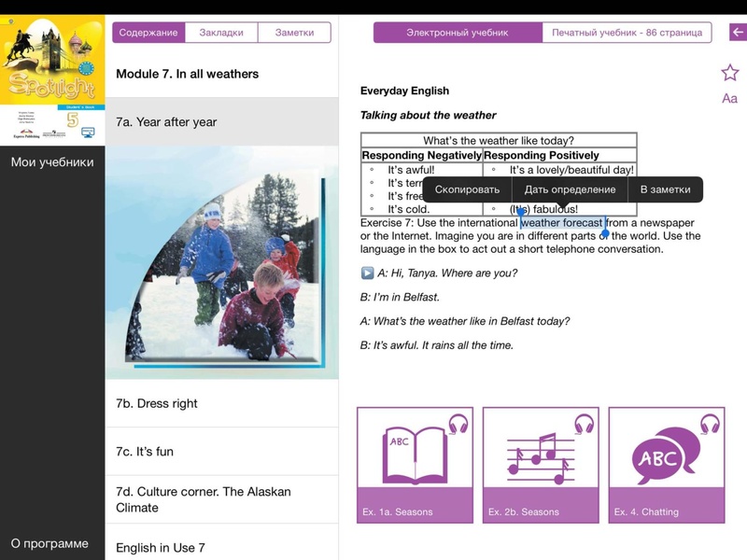
Task: Tap the star bookmark icon
Action: click(729, 72)
